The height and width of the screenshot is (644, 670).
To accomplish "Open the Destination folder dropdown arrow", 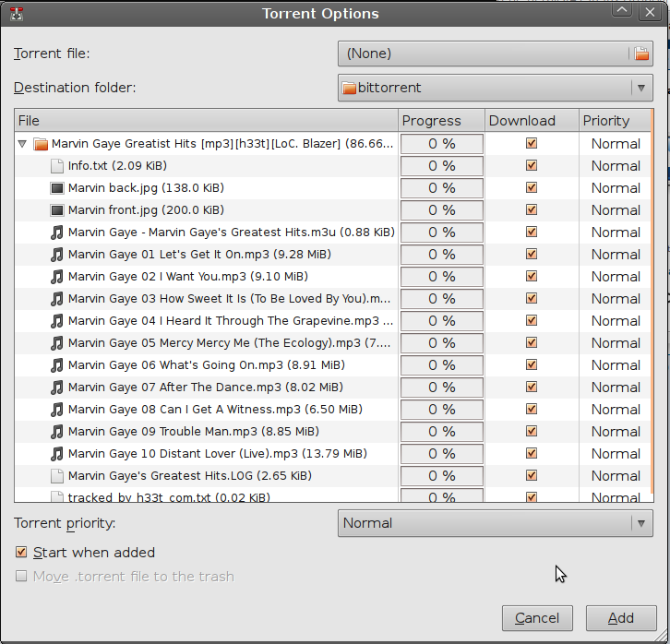I will pyautogui.click(x=641, y=88).
